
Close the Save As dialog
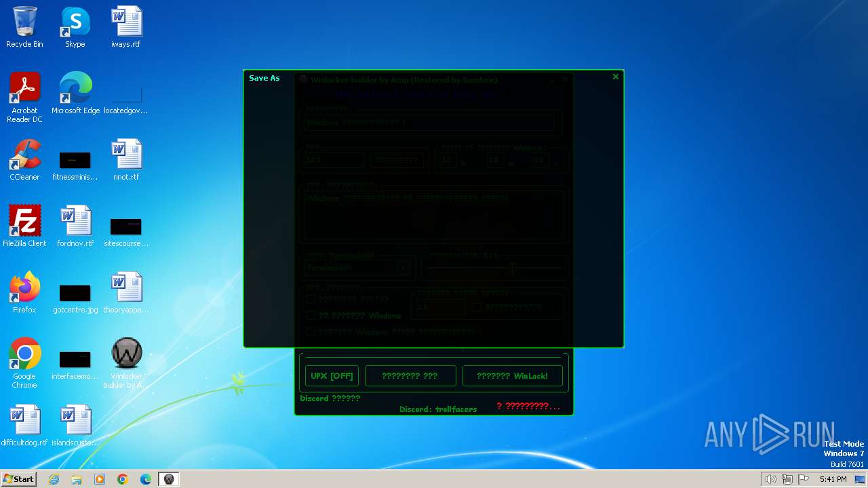tap(615, 77)
